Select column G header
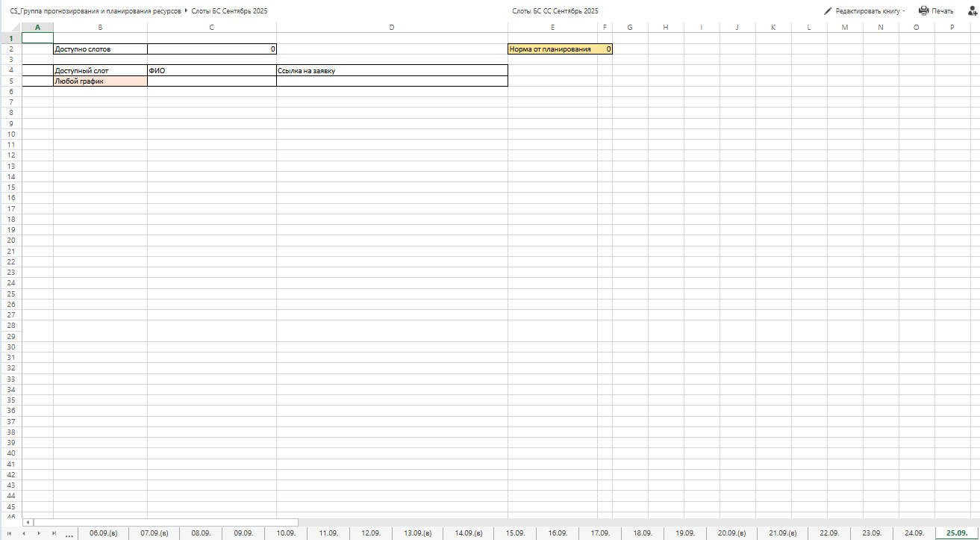 (630, 28)
